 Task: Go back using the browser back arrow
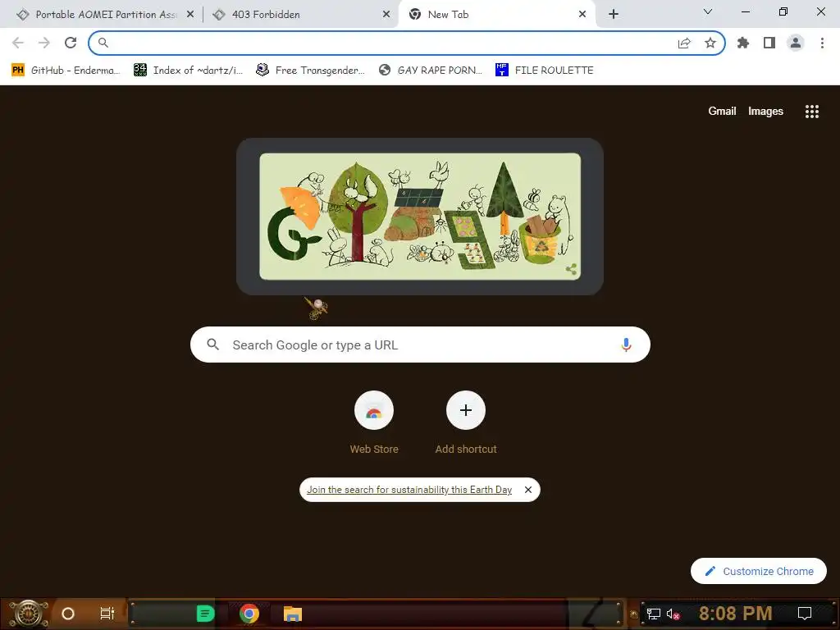[x=18, y=43]
